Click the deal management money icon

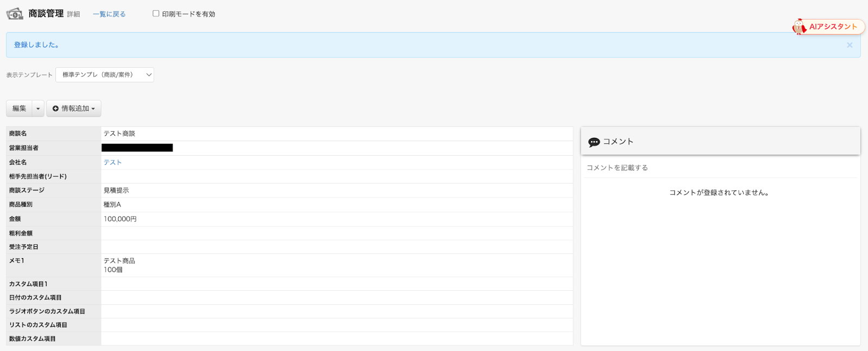click(15, 14)
